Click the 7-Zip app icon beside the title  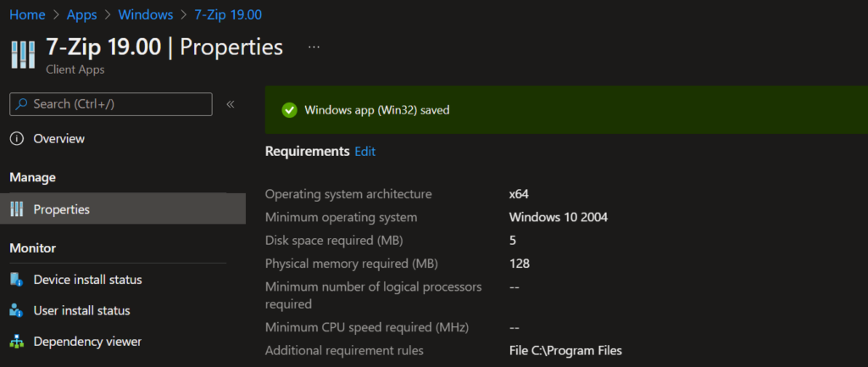(x=23, y=54)
